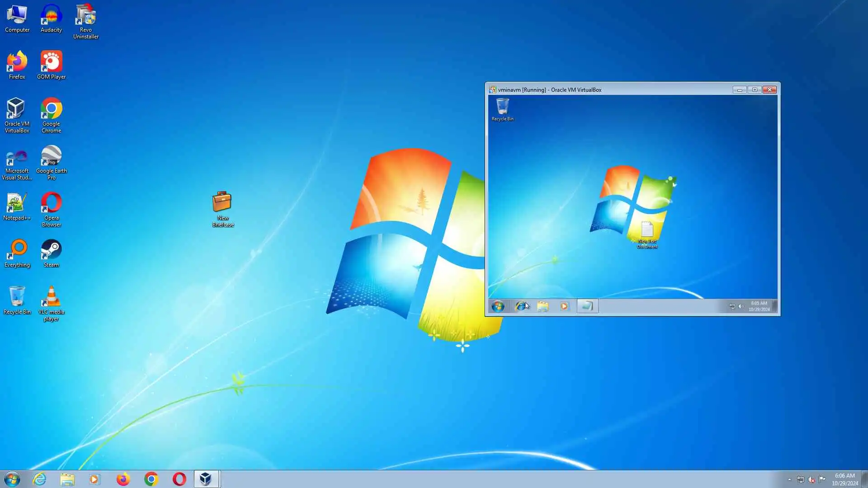The height and width of the screenshot is (488, 868).
Task: Show hidden system tray icons arrow
Action: (789, 479)
